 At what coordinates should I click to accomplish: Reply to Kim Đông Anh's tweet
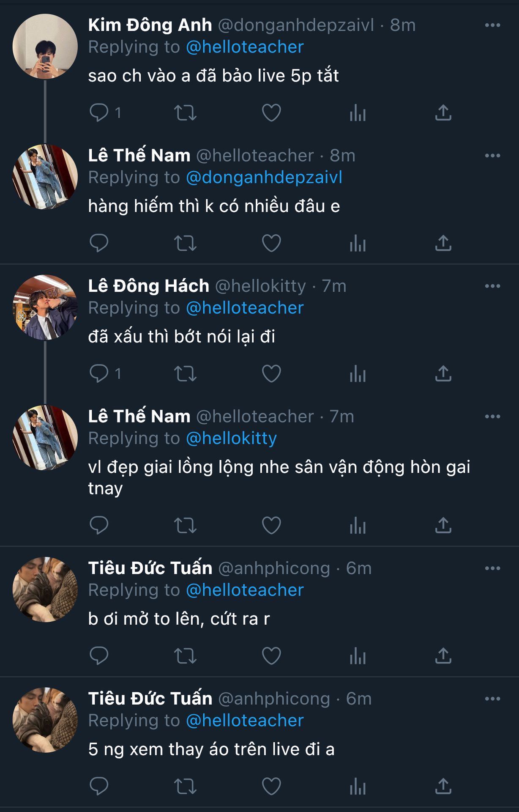tap(99, 113)
